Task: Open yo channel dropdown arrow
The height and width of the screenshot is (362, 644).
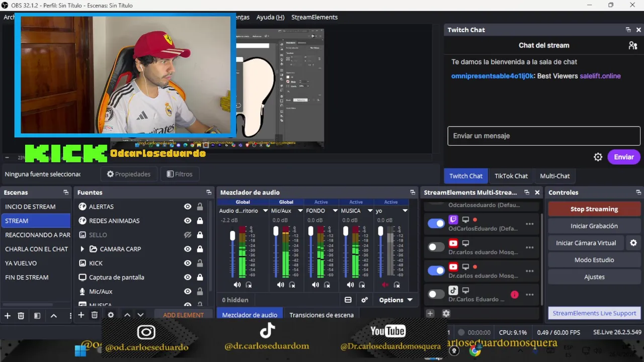Action: [x=405, y=211]
